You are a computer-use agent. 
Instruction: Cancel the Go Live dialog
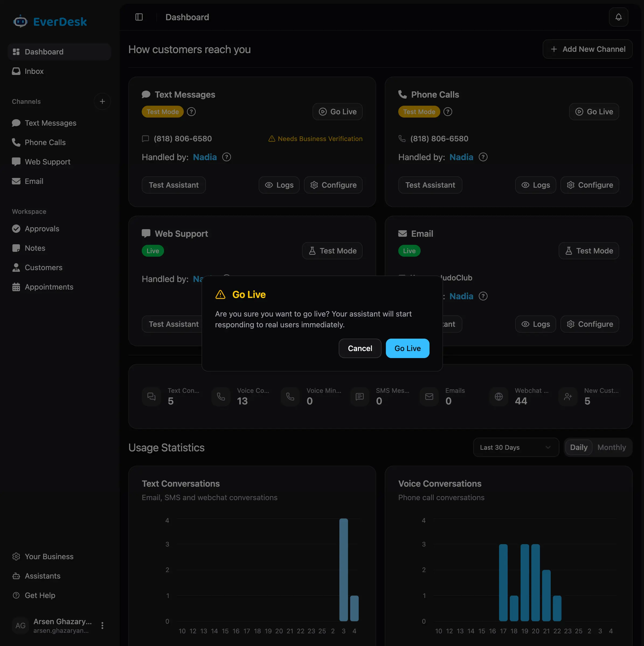[x=360, y=348]
